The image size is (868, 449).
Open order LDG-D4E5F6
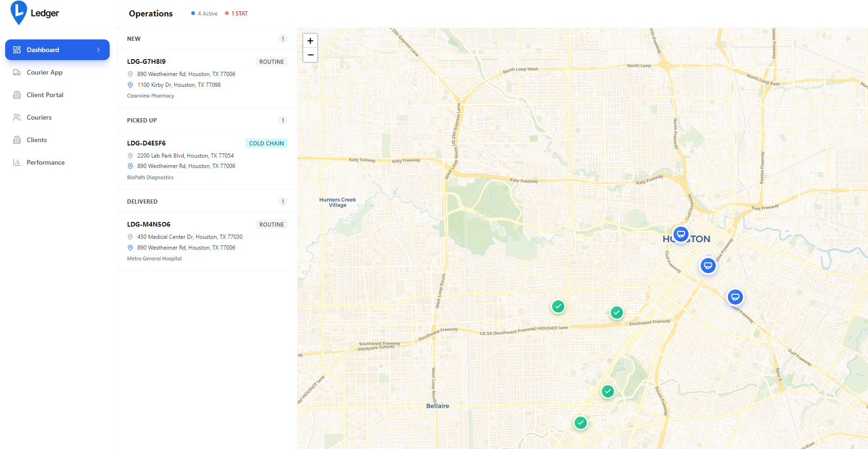(146, 143)
